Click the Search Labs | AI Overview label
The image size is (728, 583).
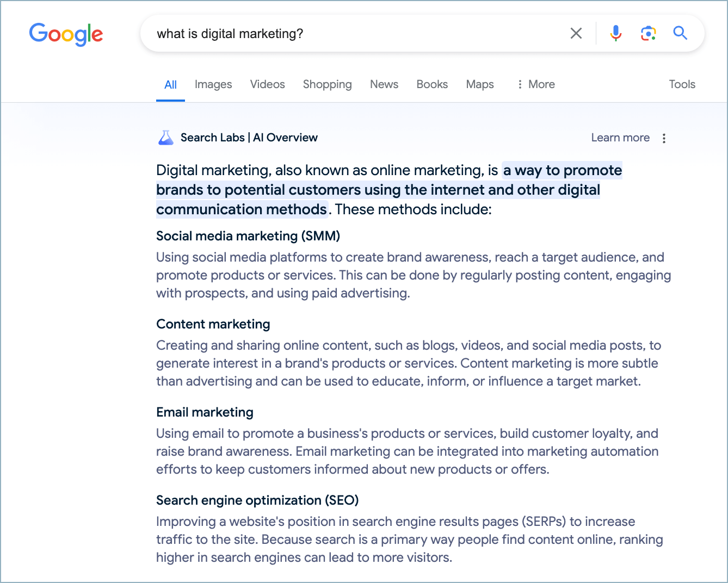click(249, 138)
